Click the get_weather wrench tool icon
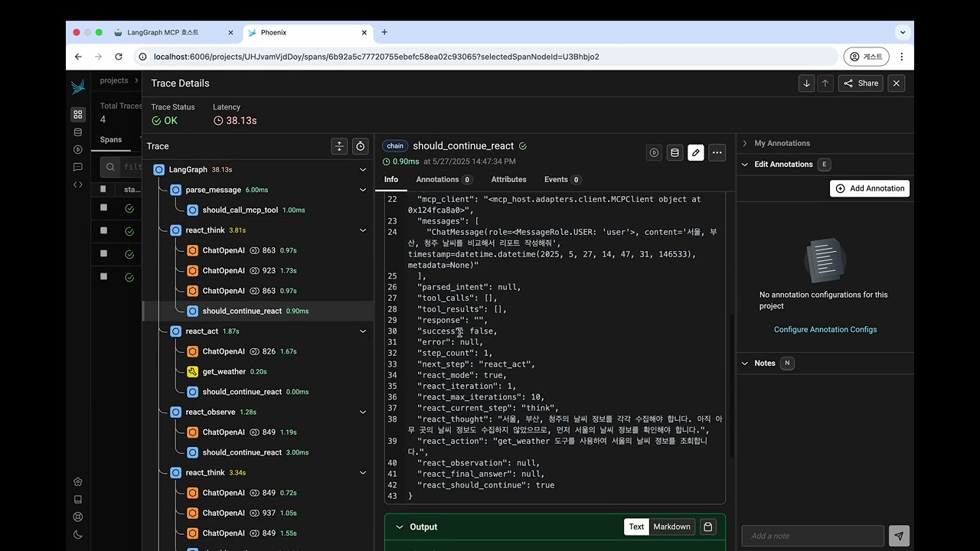Image resolution: width=980 pixels, height=551 pixels. [193, 372]
